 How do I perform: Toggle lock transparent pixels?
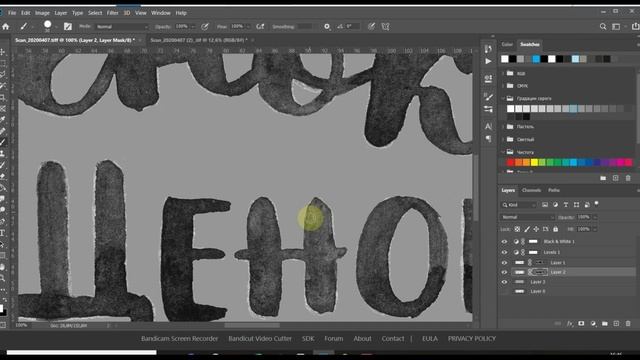pyautogui.click(x=517, y=229)
